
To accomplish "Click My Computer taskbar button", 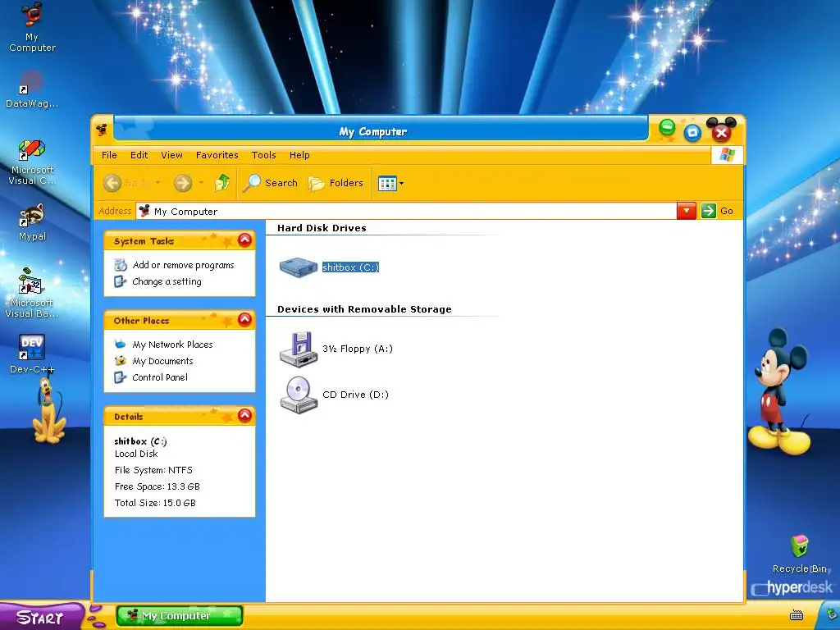I will [180, 616].
